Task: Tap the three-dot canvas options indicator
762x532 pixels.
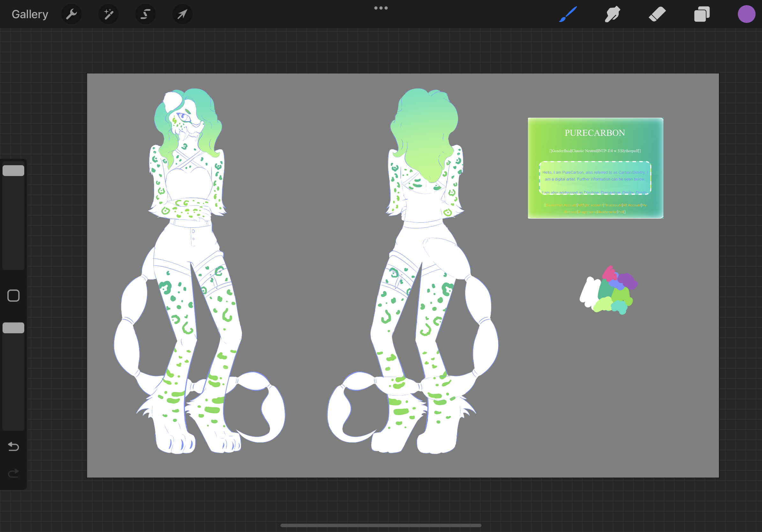Action: pos(381,8)
